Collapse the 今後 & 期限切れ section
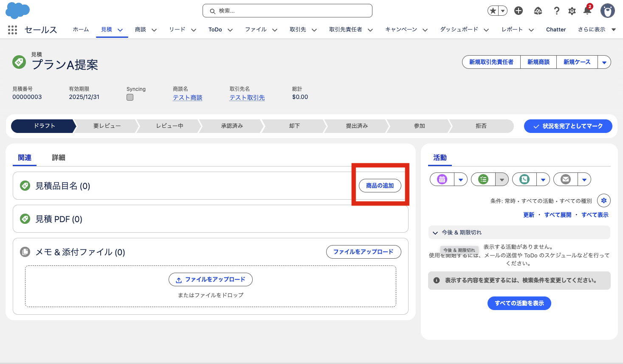The image size is (623, 364). (x=435, y=232)
